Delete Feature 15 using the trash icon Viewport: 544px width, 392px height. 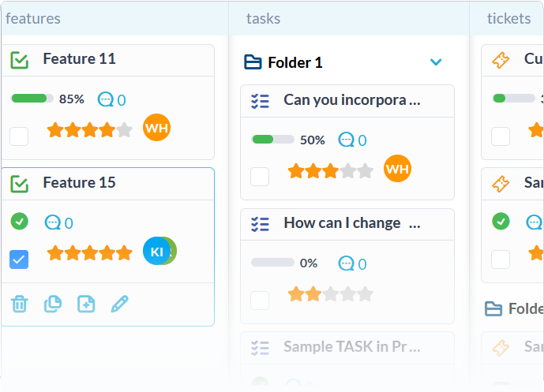20,304
